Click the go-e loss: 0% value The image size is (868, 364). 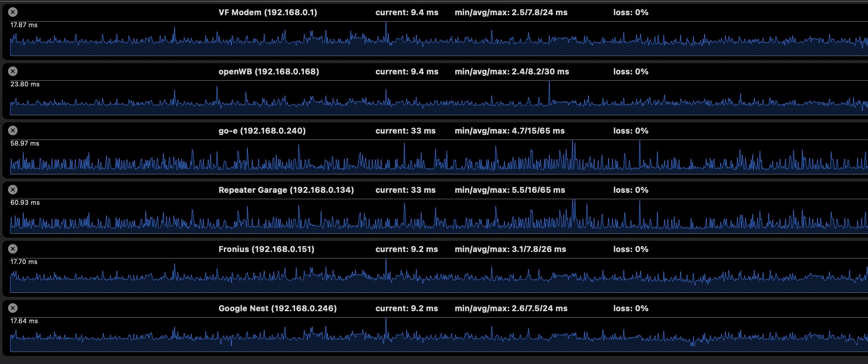(631, 131)
